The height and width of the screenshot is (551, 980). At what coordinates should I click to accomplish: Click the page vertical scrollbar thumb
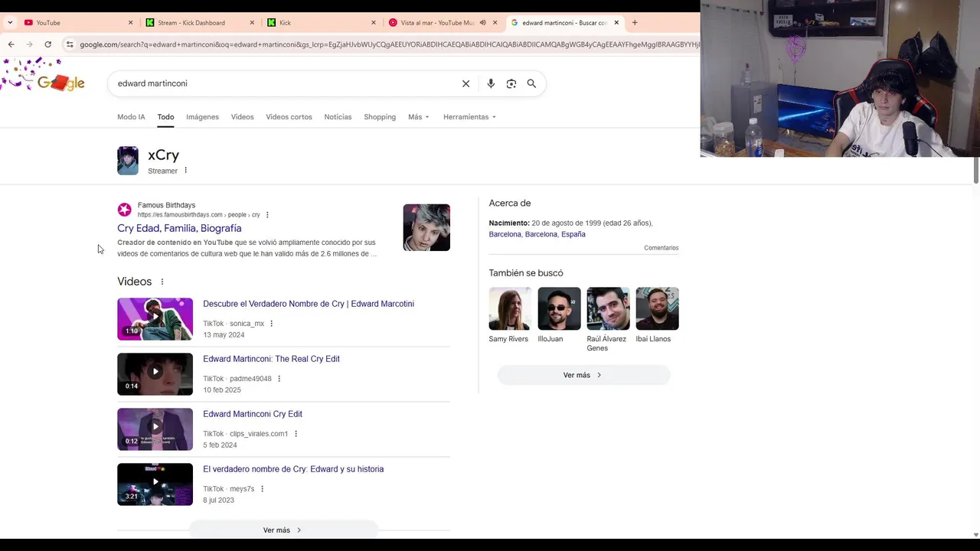[976, 170]
